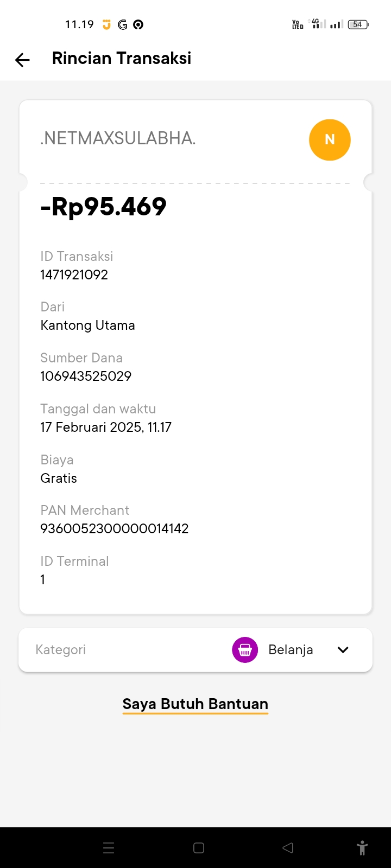Tap the -Rp95.469 transaction amount
The height and width of the screenshot is (868, 391).
[x=104, y=207]
